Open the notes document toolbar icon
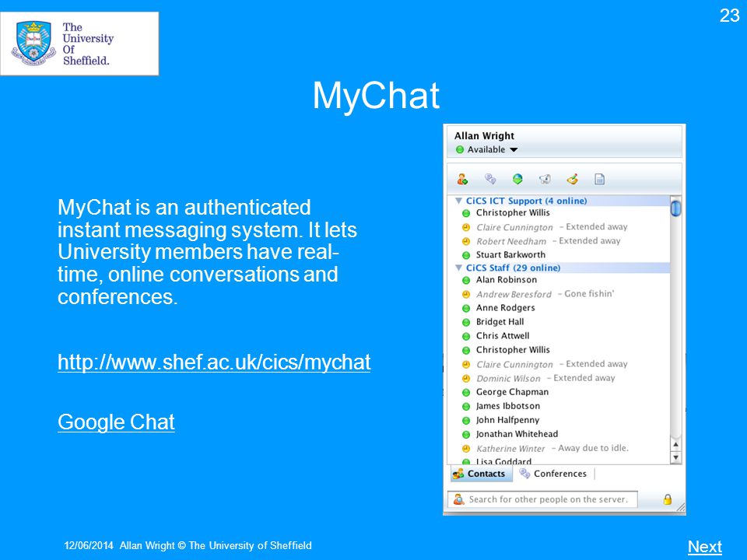747x560 pixels. (x=599, y=179)
